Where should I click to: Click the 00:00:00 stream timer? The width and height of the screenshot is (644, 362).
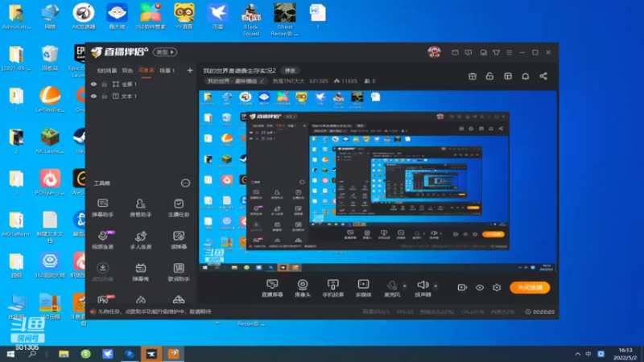tap(539, 312)
